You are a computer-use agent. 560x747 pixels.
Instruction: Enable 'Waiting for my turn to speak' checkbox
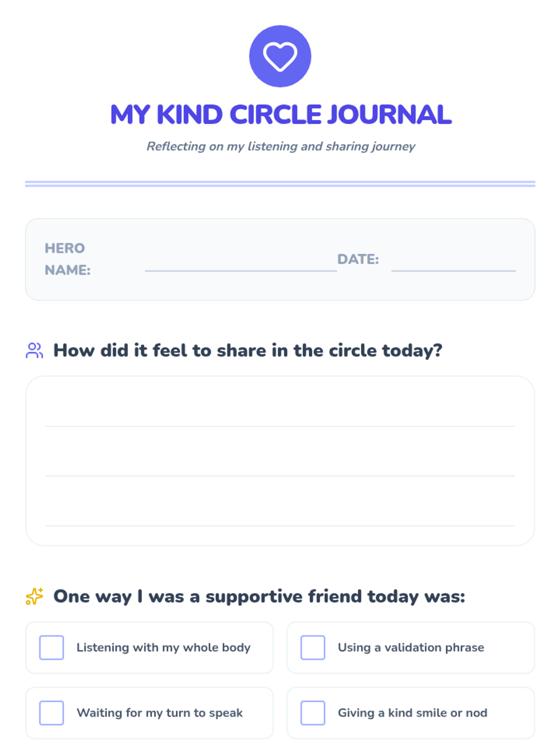coord(51,713)
